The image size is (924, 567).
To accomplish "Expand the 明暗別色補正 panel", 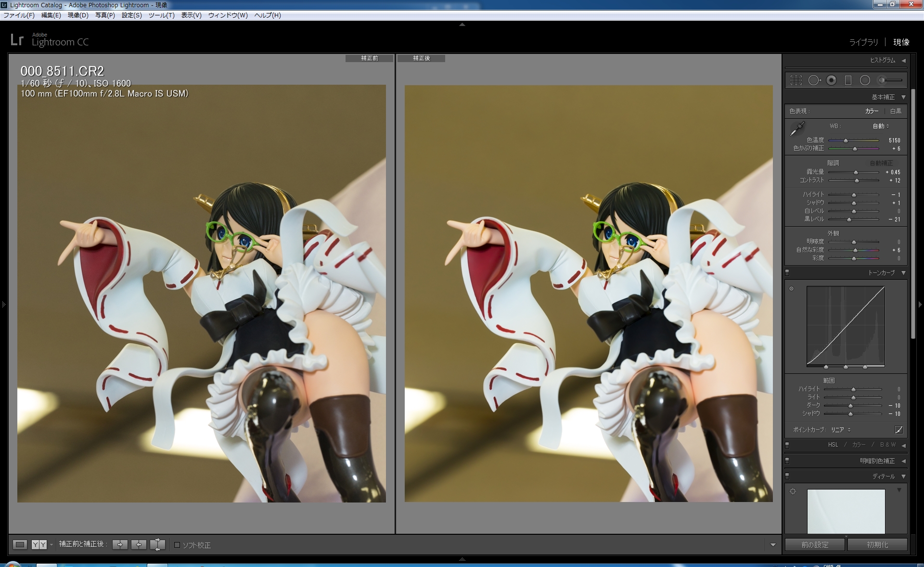I will pos(903,461).
